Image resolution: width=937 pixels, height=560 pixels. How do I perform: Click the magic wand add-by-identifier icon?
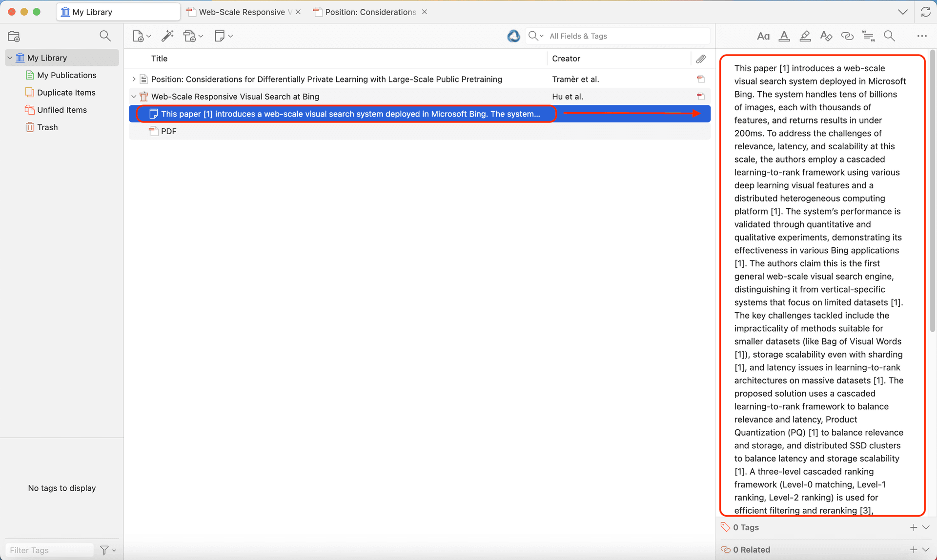pyautogui.click(x=167, y=36)
